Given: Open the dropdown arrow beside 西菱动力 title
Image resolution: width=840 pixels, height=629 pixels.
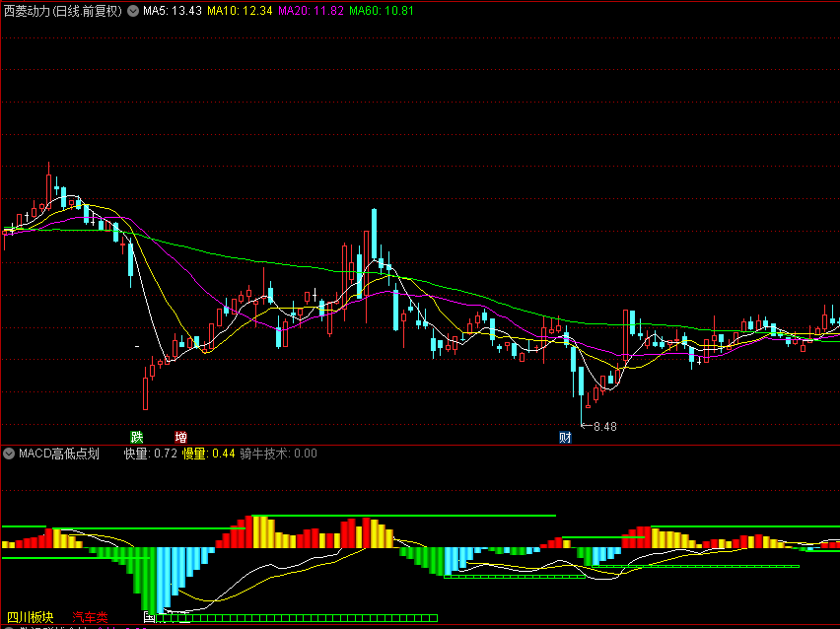Looking at the screenshot, I should click(132, 11).
